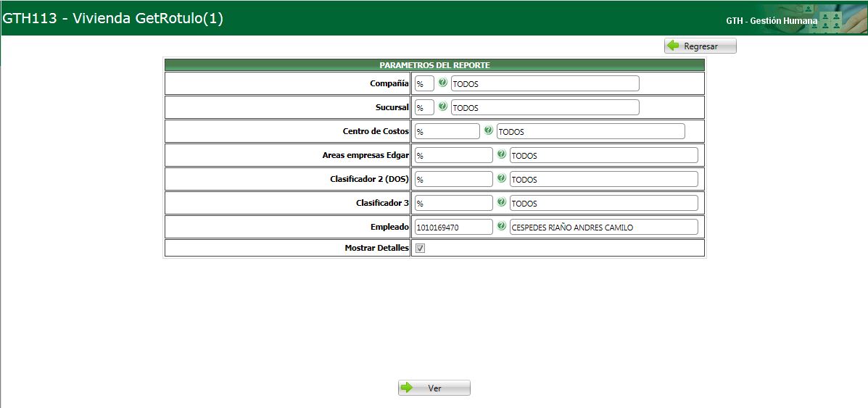Click the Clasificador 3 label
The image size is (868, 408).
click(x=383, y=203)
